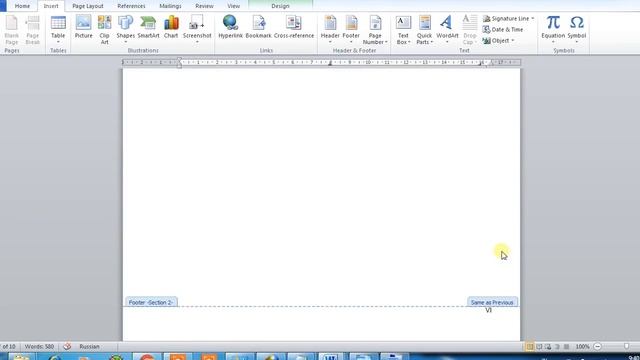Click the Footer -Section 2- label
Viewport: 640px width, 360px height.
click(x=151, y=302)
